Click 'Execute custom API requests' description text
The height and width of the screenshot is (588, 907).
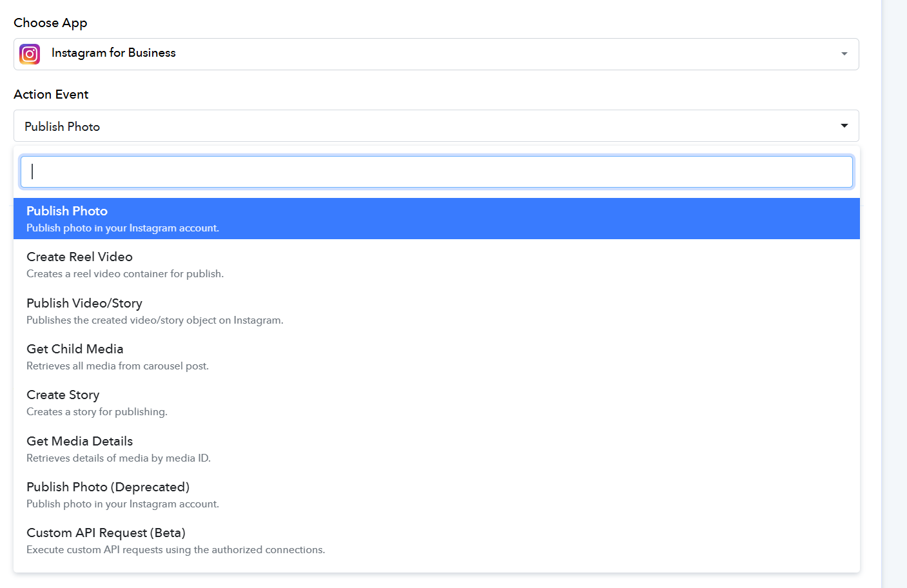tap(175, 550)
